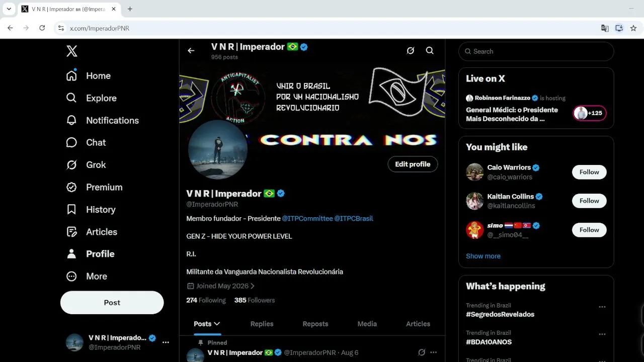The width and height of the screenshot is (644, 362).
Task: Open Explore magnifier icon in sidebar
Action: coord(71,98)
